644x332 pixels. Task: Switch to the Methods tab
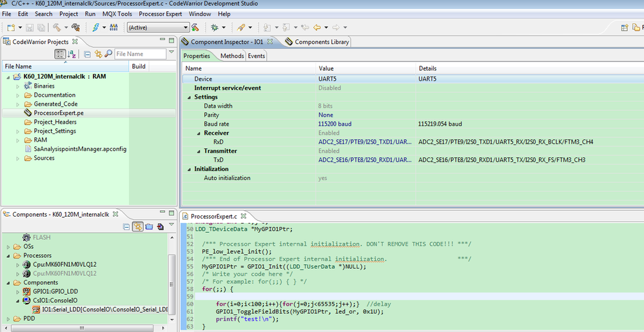click(x=232, y=56)
